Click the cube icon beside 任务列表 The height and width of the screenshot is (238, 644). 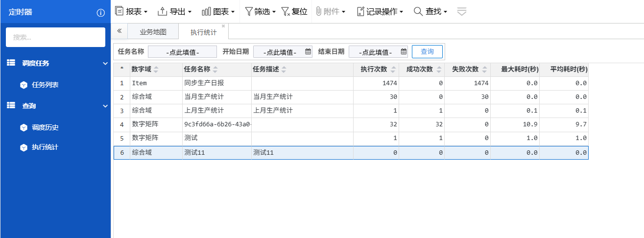tap(24, 85)
